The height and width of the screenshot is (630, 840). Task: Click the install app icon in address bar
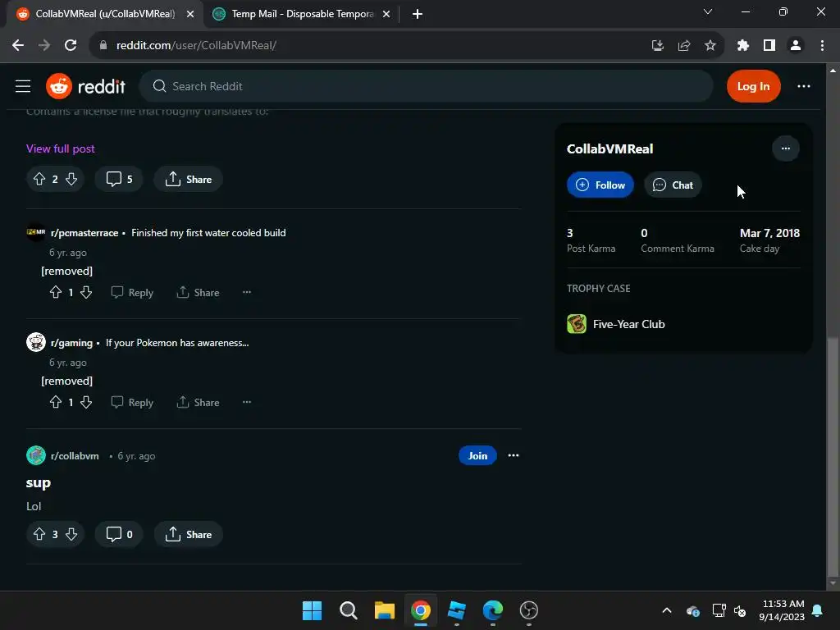(657, 45)
